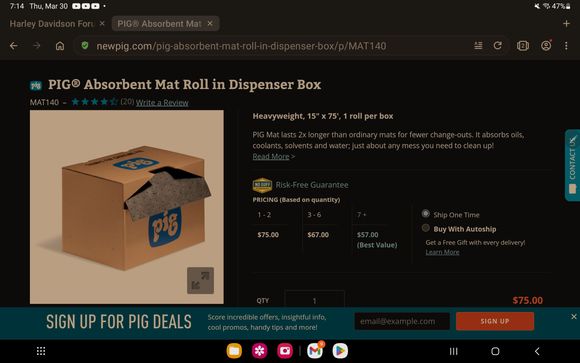
Task: Select the Ship One Time option
Action: [426, 214]
